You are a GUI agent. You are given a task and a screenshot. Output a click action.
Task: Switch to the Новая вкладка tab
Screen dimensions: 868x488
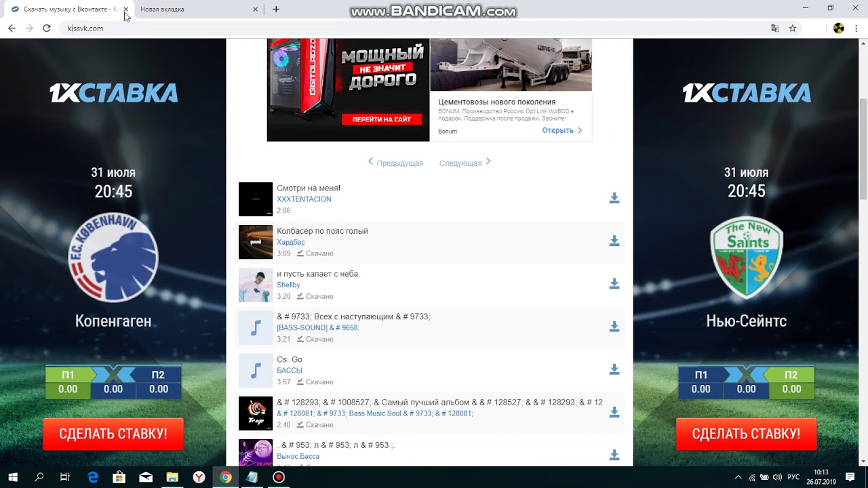192,9
